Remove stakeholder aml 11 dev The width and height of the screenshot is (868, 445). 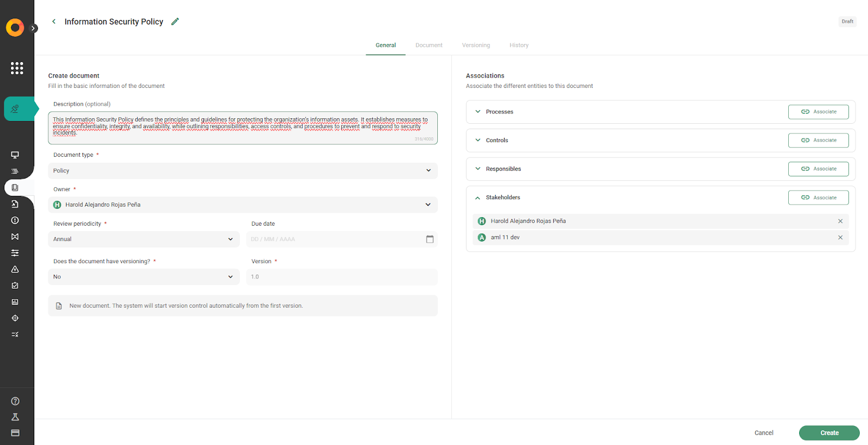[x=840, y=238]
